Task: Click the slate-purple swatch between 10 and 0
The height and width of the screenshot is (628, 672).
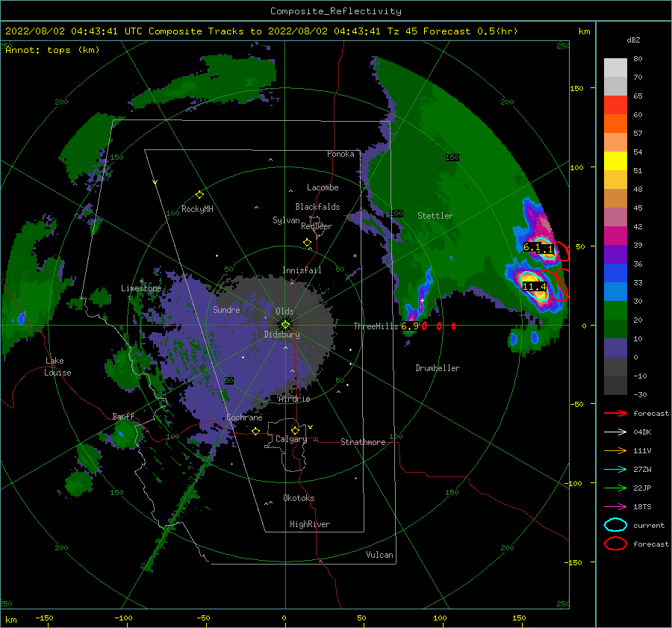Action: pos(615,348)
